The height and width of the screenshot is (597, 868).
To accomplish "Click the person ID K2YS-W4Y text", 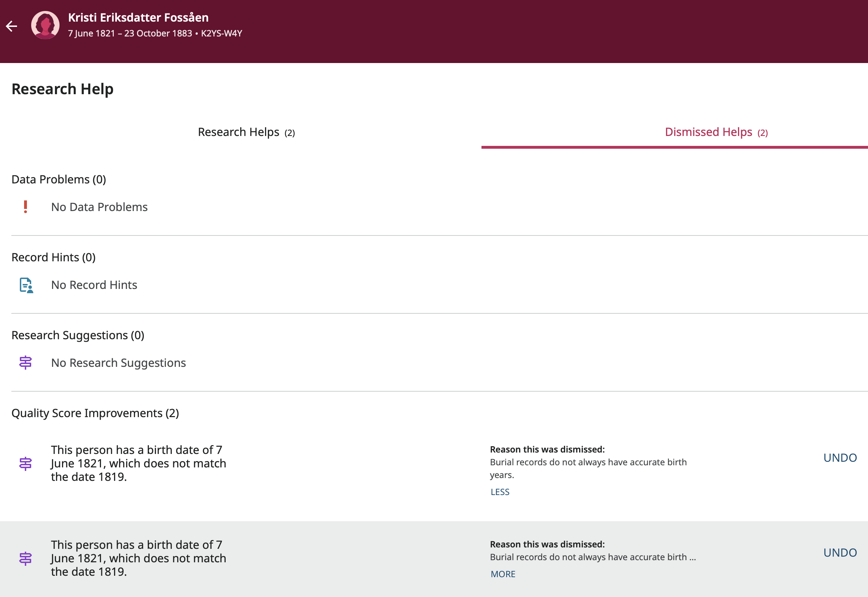I will point(221,33).
